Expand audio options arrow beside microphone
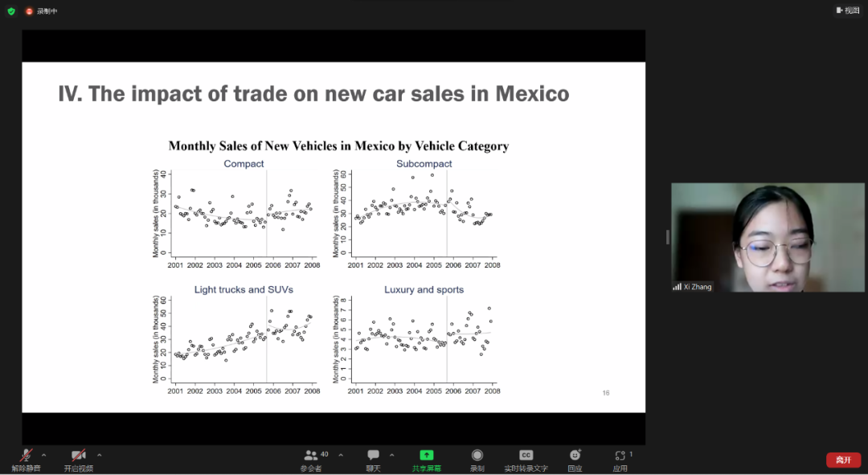 (x=43, y=454)
